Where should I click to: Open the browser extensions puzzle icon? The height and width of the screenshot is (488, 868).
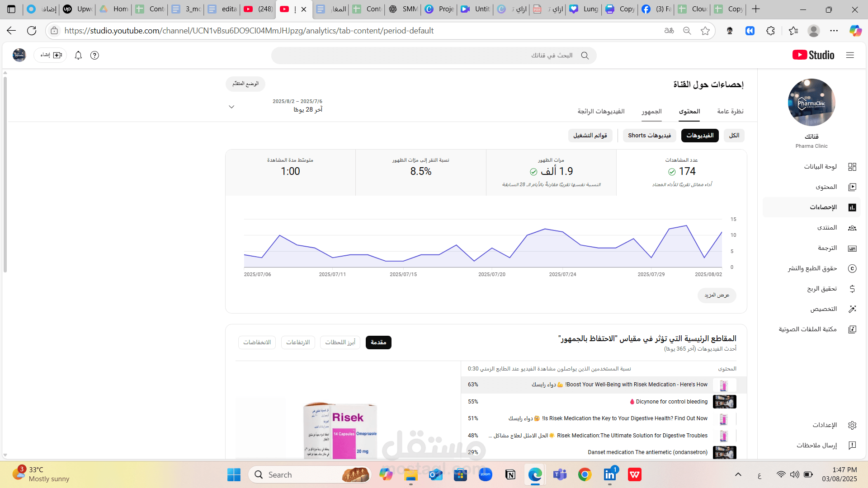pyautogui.click(x=771, y=31)
